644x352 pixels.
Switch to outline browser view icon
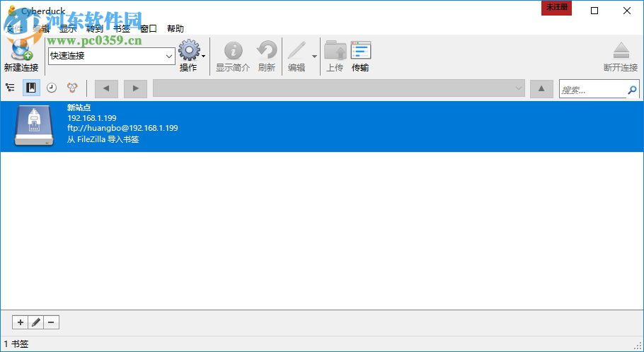pyautogui.click(x=10, y=88)
